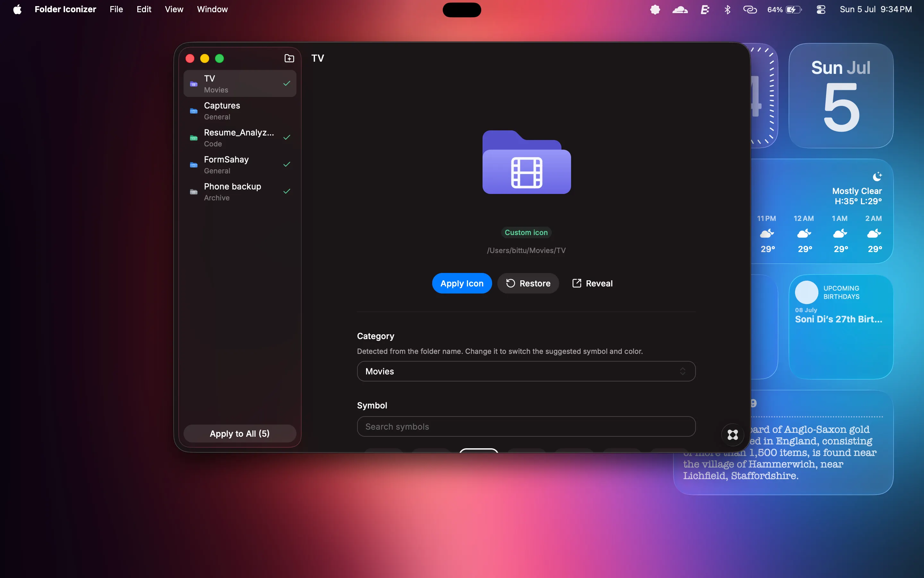924x578 pixels.
Task: Open Control Center in menu bar
Action: (820, 10)
